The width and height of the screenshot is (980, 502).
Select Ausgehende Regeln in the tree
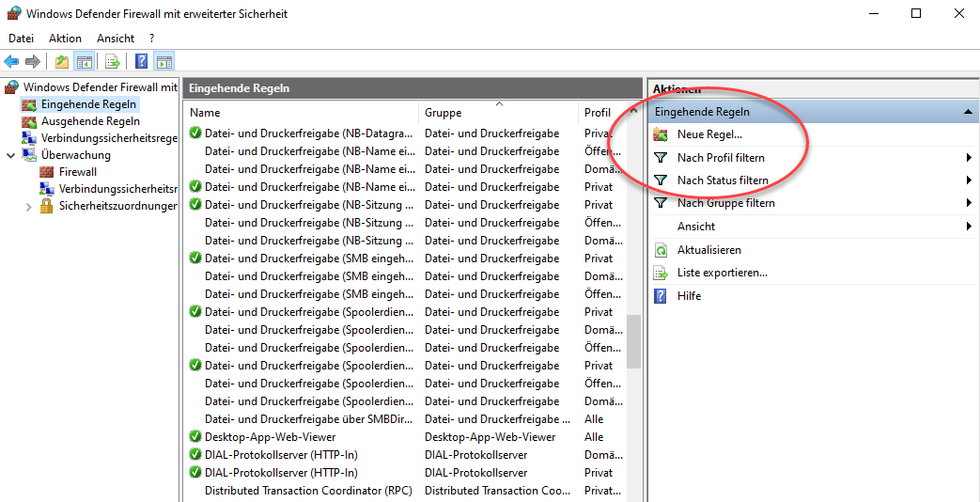[90, 121]
